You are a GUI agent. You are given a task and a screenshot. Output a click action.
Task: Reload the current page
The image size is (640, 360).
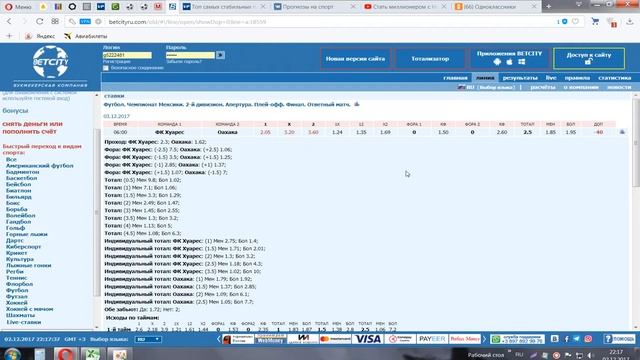(x=39, y=21)
